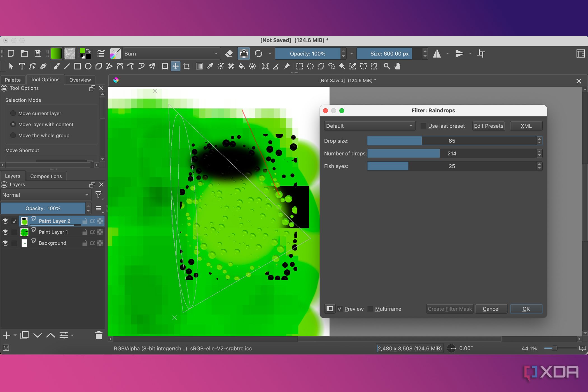Toggle vertical mirror tool
Screen dimensions: 588x392
[x=459, y=53]
